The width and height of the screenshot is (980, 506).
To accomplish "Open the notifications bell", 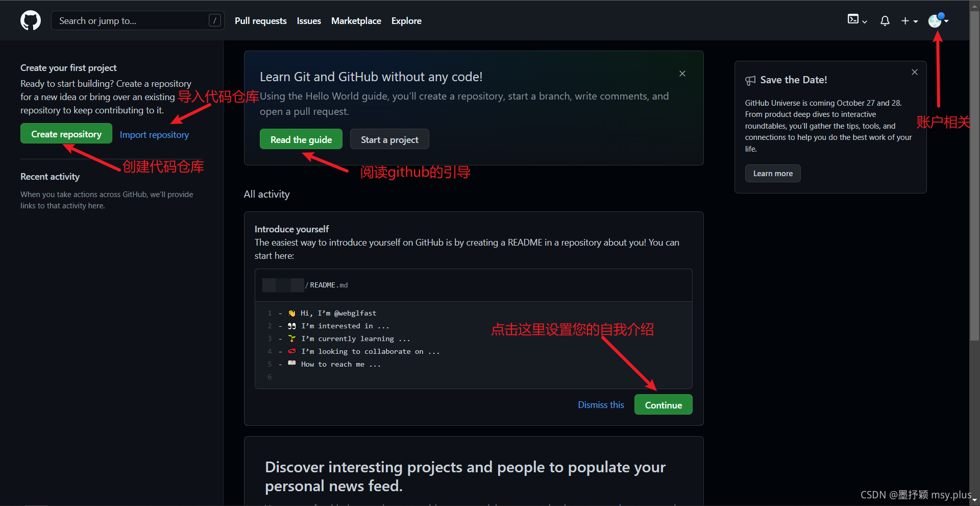I will [885, 20].
